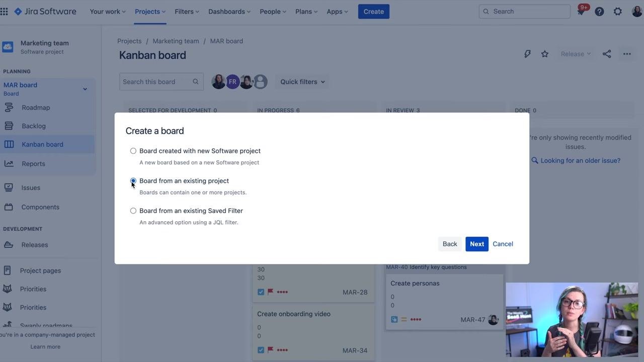Open the user profile avatar in top bar

637,12
